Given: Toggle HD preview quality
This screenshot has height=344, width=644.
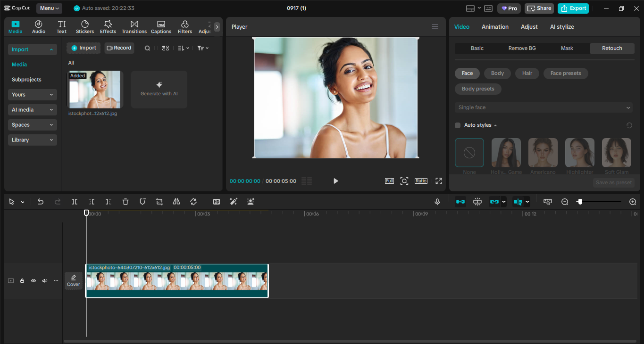Looking at the screenshot, I should pyautogui.click(x=216, y=201).
